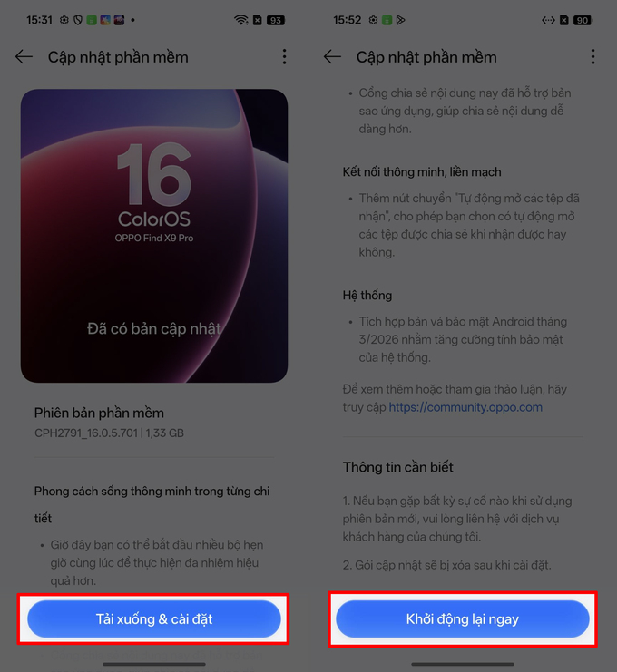The height and width of the screenshot is (672, 617).
Task: Tap back arrow on the right update screen
Action: (332, 56)
